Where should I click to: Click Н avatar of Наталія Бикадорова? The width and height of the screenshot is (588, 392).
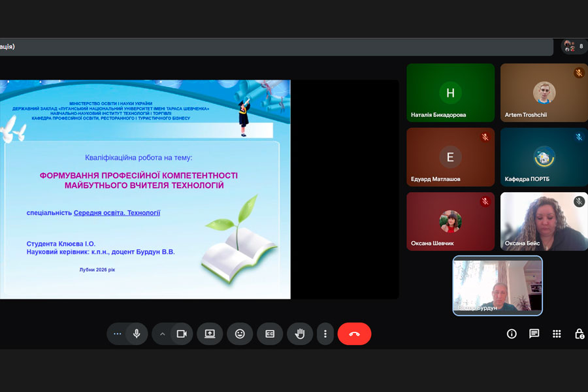pos(450,93)
